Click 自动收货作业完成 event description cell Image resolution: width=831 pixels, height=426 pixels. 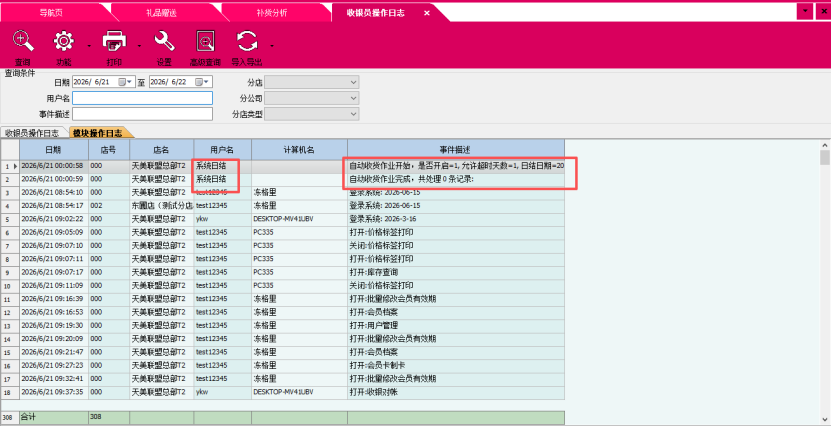pyautogui.click(x=456, y=179)
